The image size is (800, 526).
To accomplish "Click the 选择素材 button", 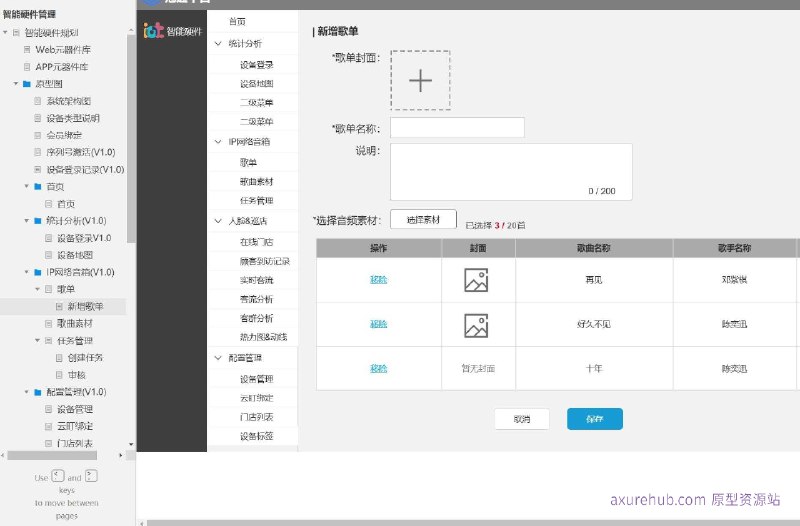I will click(423, 219).
